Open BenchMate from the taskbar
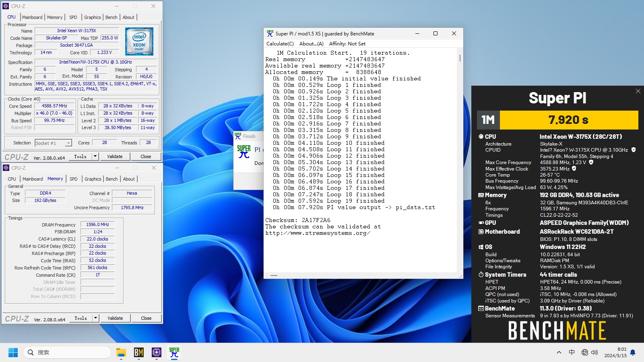The image size is (644, 362). click(x=139, y=352)
